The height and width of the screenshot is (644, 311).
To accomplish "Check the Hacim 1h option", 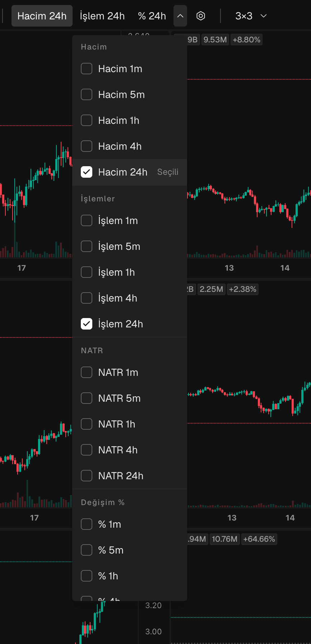I will [87, 120].
